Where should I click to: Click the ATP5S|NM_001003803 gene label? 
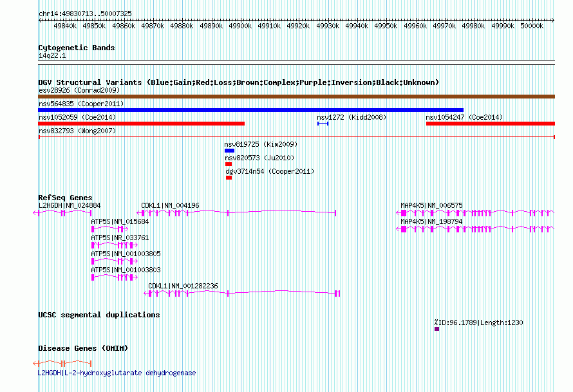[126, 270]
